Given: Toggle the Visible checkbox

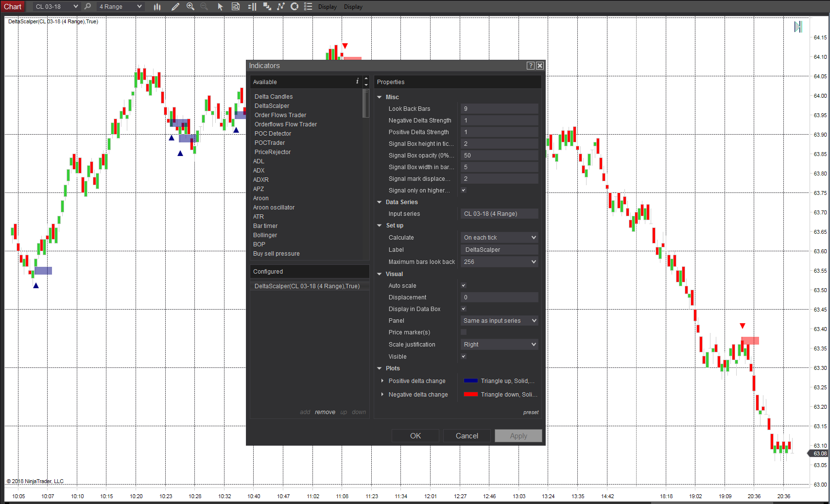Looking at the screenshot, I should click(x=464, y=357).
